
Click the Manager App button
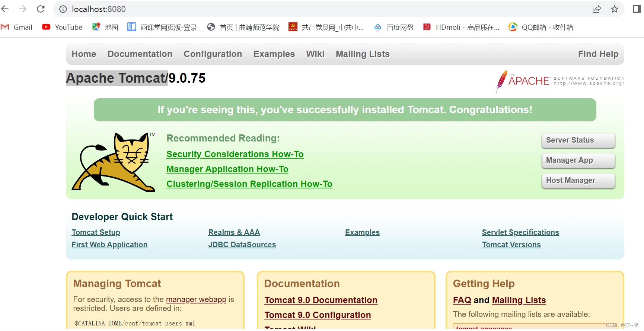[578, 160]
